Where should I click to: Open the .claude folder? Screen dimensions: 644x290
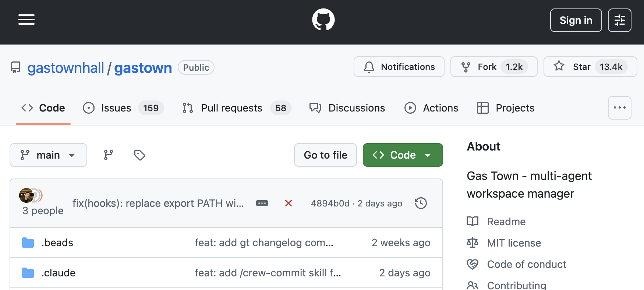pyautogui.click(x=59, y=273)
